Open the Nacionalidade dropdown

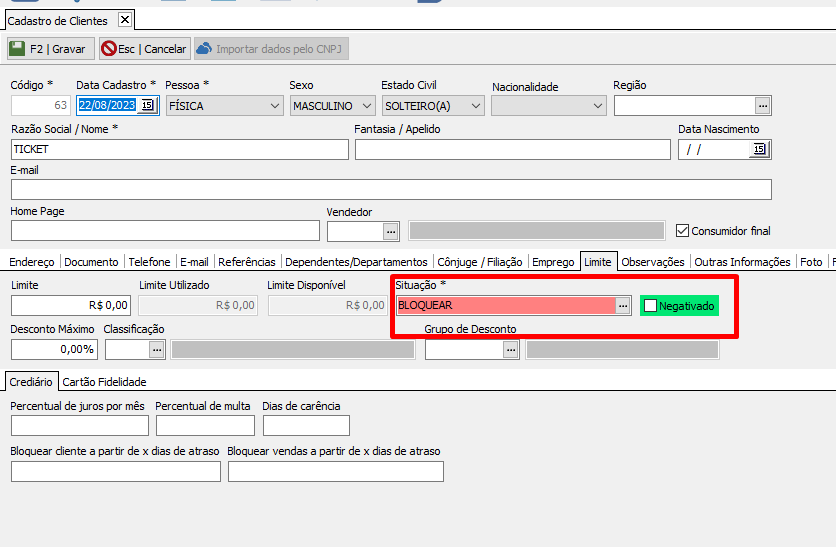coord(598,105)
